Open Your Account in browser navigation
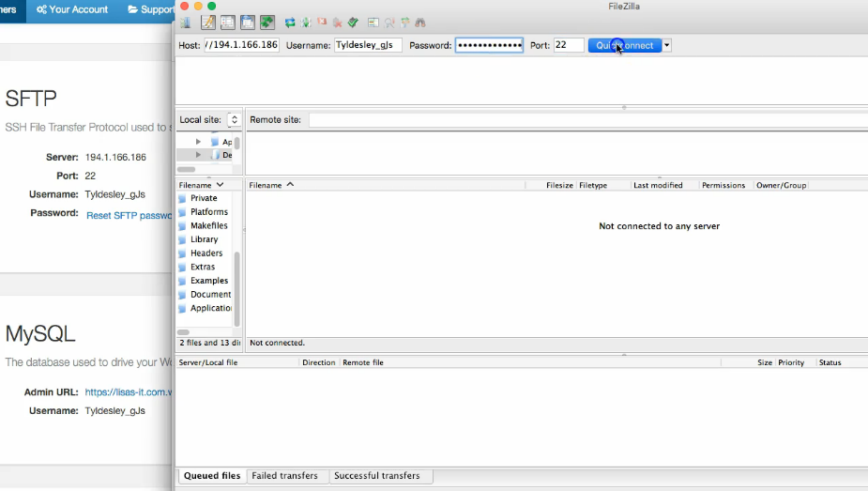The height and width of the screenshot is (491, 868). tap(72, 9)
